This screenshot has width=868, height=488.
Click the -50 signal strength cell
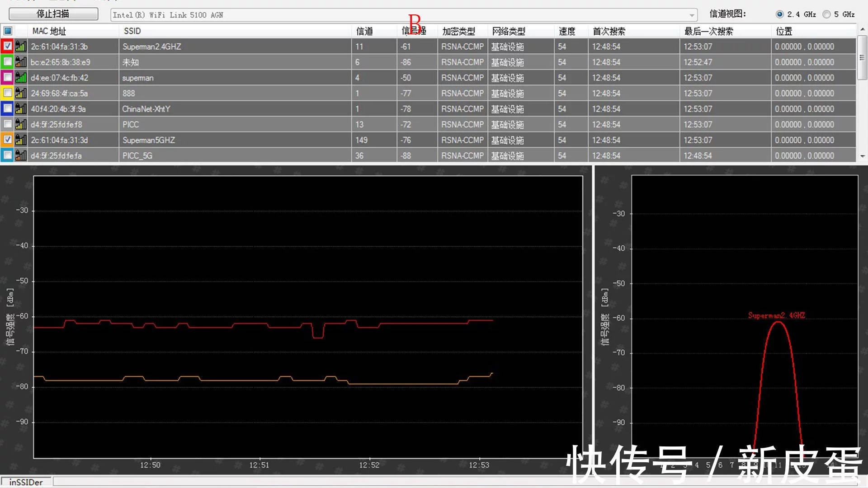[417, 78]
